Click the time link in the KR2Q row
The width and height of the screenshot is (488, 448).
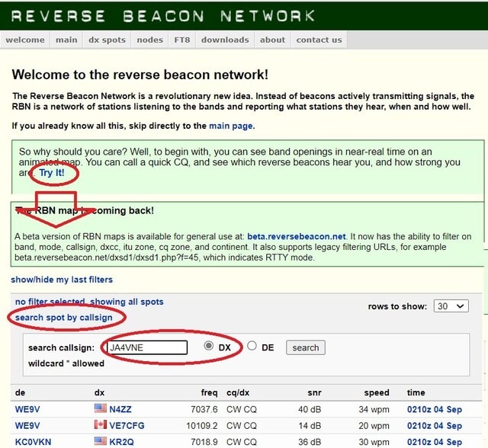click(435, 442)
